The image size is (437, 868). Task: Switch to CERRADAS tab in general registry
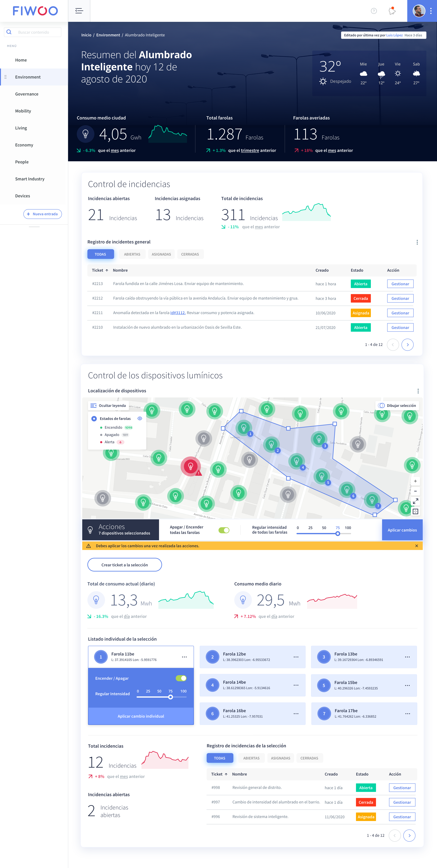(190, 254)
